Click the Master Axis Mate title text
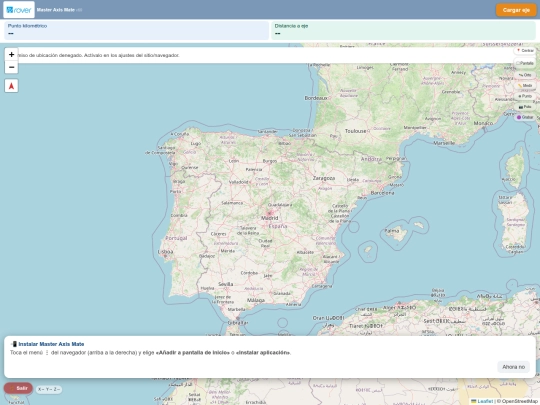Viewport: 540px width, 405px height. (x=55, y=10)
